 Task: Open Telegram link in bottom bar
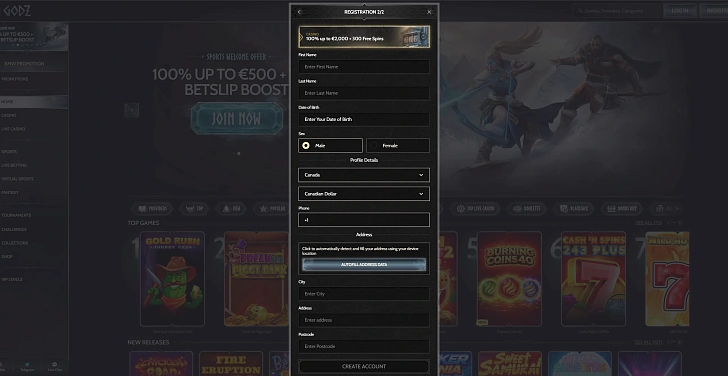(x=27, y=367)
